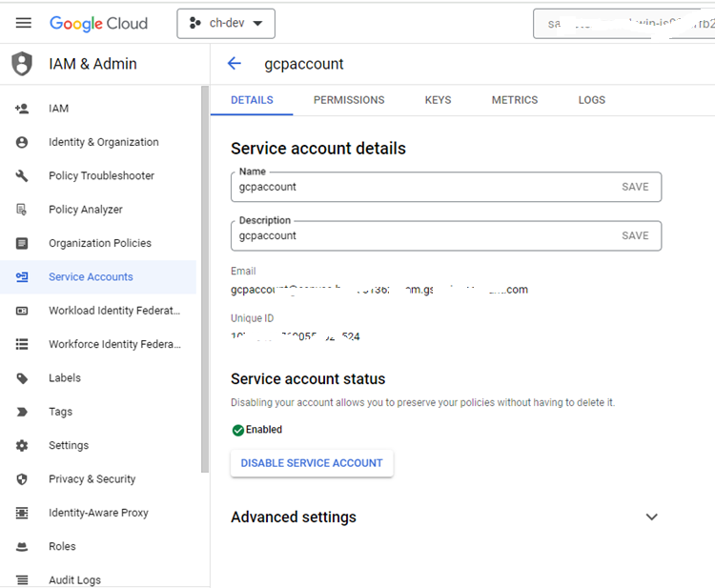This screenshot has width=715, height=588.
Task: Click the Identity & Organization person icon
Action: point(22,142)
